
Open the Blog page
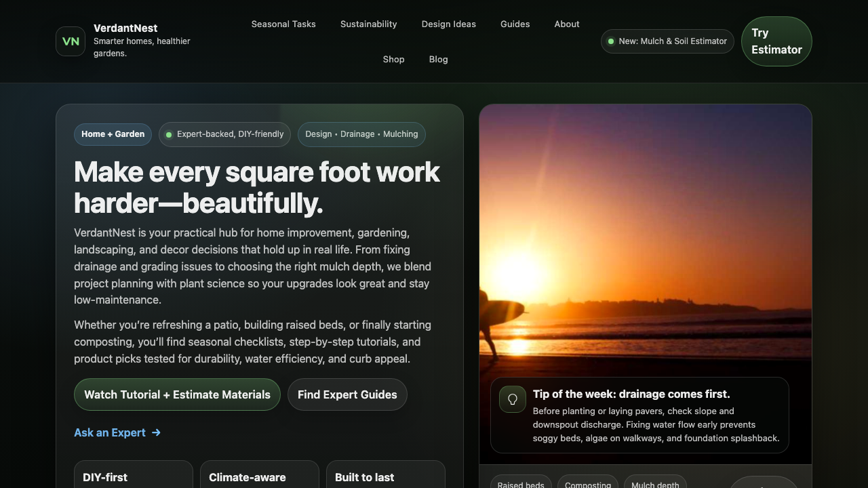point(438,59)
